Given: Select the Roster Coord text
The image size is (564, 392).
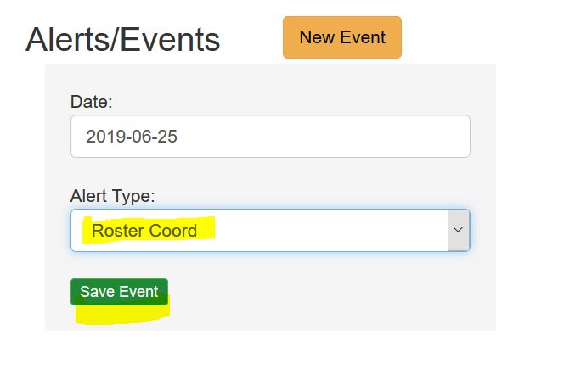Looking at the screenshot, I should [144, 231].
